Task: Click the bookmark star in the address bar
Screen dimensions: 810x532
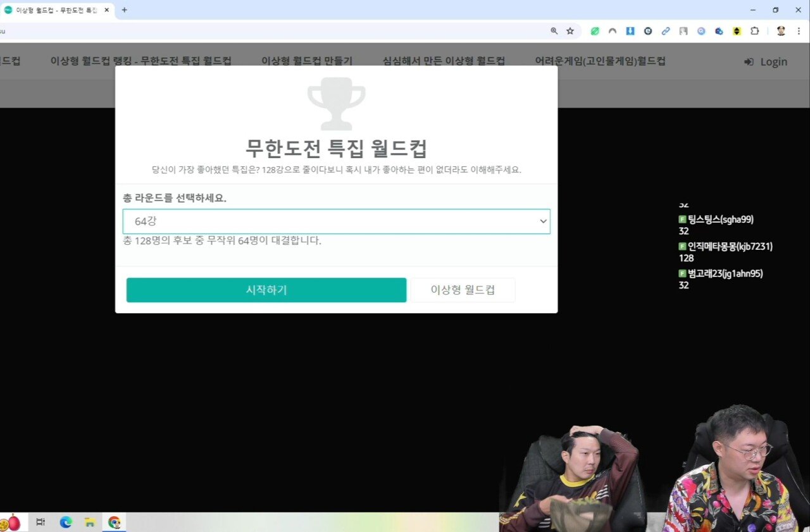Action: (x=569, y=30)
